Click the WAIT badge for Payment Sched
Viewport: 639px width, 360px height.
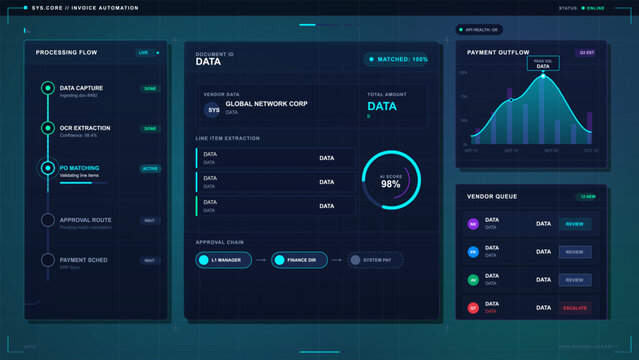150,261
